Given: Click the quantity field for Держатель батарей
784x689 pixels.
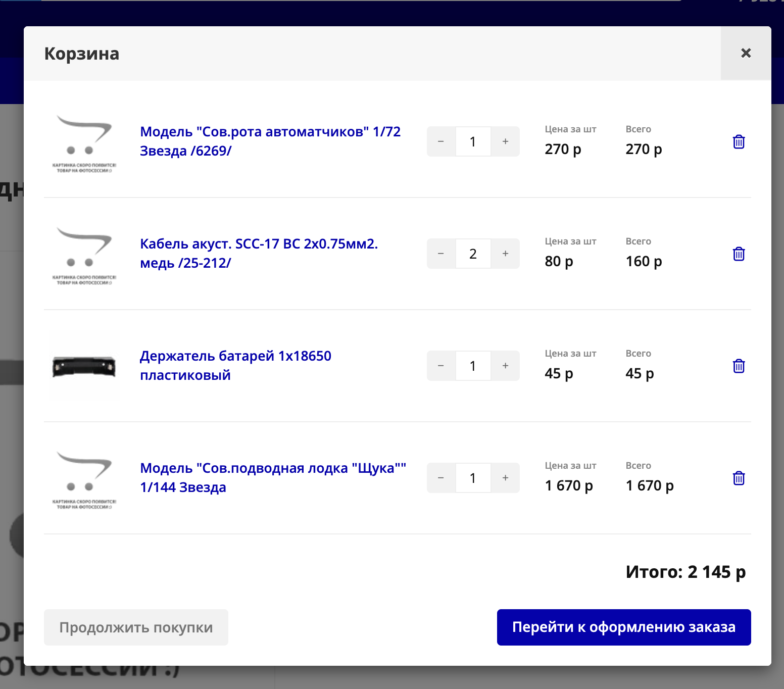Looking at the screenshot, I should pyautogui.click(x=473, y=366).
